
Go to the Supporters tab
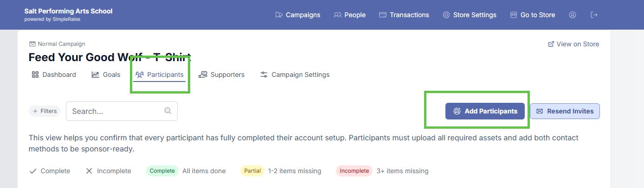click(221, 75)
